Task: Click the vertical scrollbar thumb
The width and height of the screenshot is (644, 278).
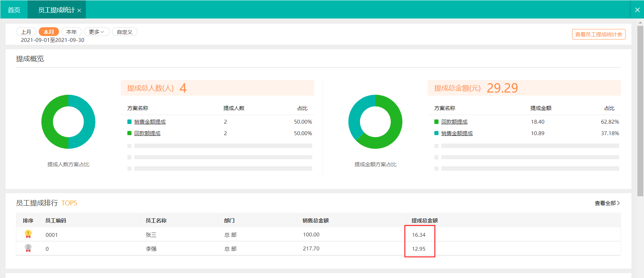Action: (640, 111)
